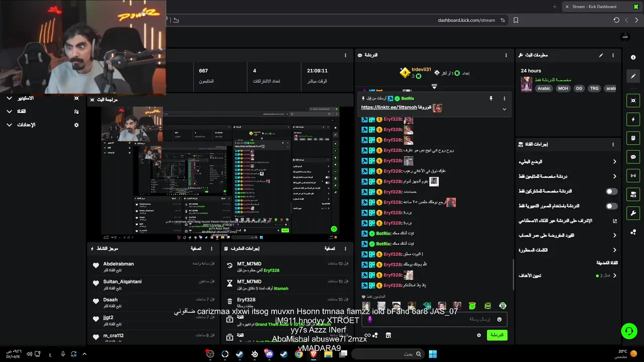
Task: Open channel actions panel three-dot menu
Action: 613,144
